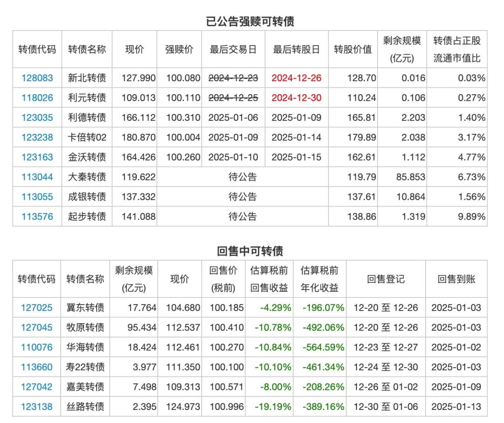Image resolution: width=504 pixels, height=423 pixels.
Task: Click put registration period 12-30 至 01-06
Action: click(x=386, y=407)
